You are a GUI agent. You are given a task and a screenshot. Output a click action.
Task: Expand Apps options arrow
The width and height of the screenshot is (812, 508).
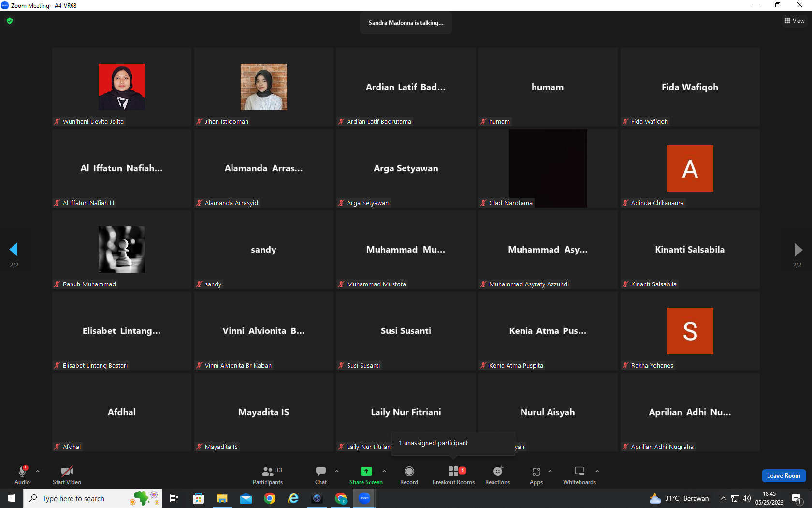[550, 471]
